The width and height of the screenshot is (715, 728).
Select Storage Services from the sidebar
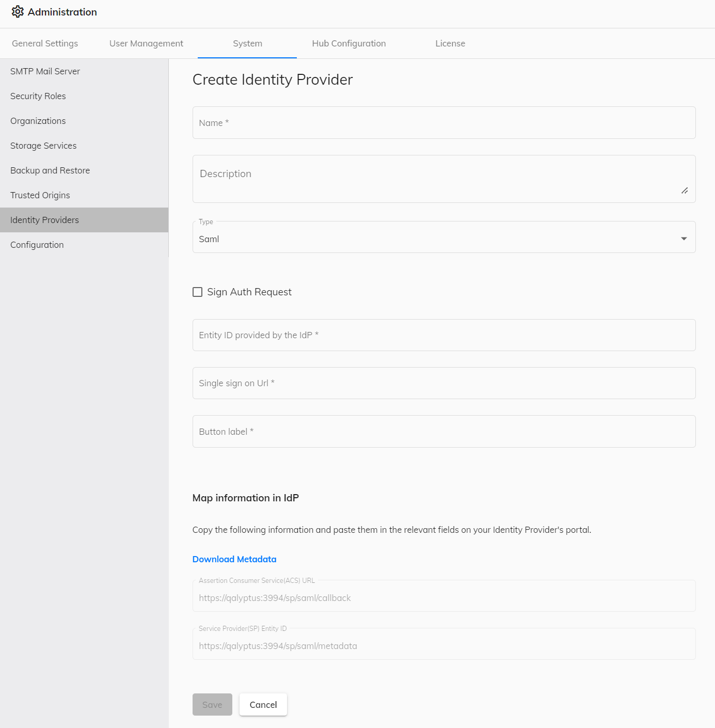pos(43,146)
